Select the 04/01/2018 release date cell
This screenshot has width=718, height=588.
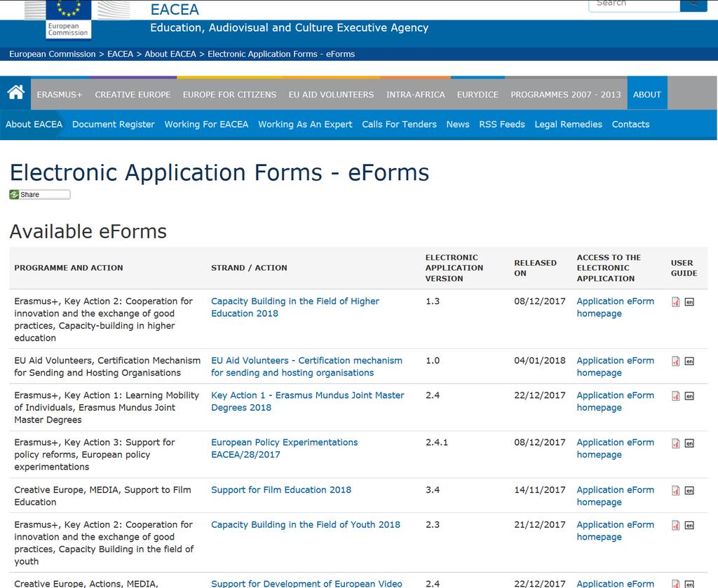pos(540,360)
